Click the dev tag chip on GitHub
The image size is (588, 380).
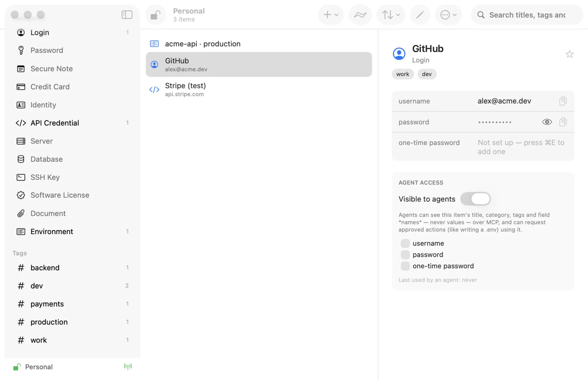pos(427,74)
